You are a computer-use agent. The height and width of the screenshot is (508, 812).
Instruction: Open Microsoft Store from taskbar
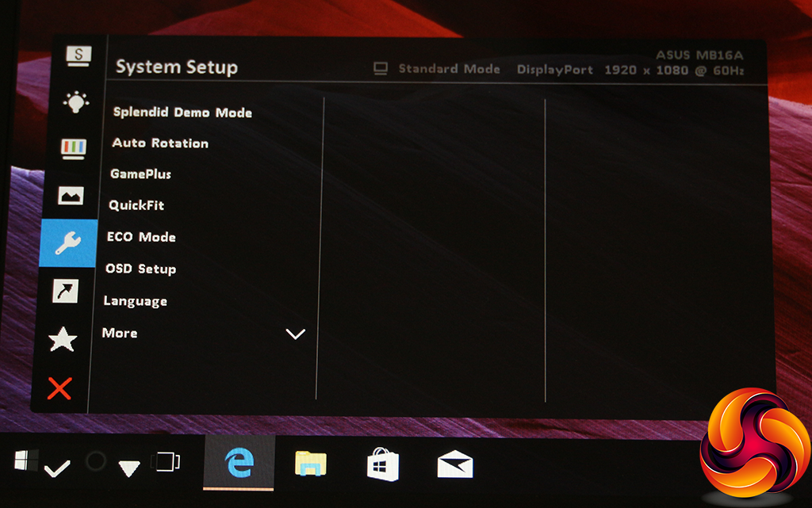tap(383, 464)
